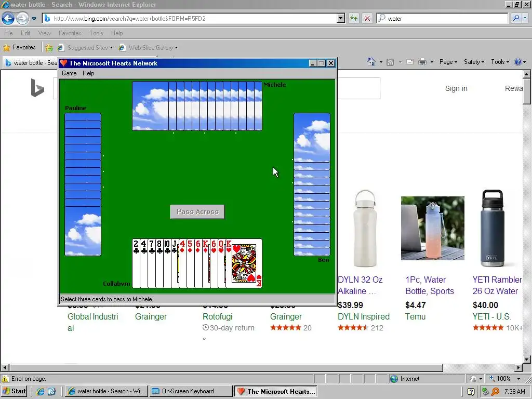Click the Stop loading icon

[367, 18]
